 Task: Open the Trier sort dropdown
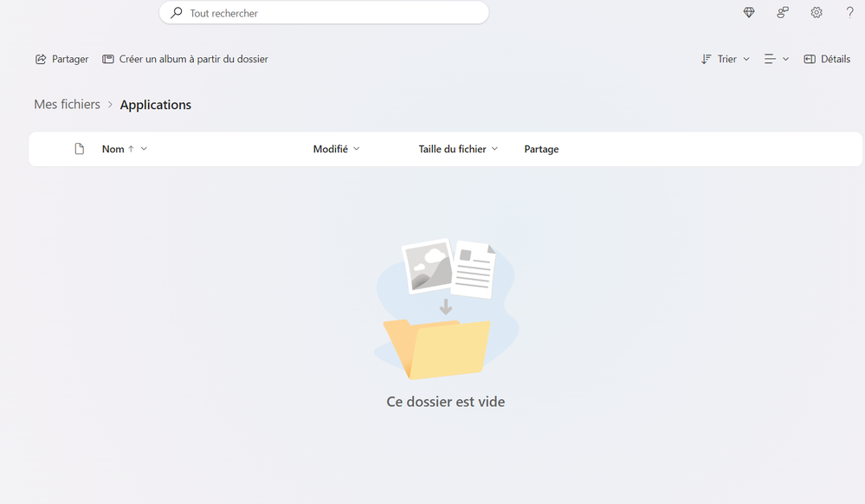pos(726,59)
